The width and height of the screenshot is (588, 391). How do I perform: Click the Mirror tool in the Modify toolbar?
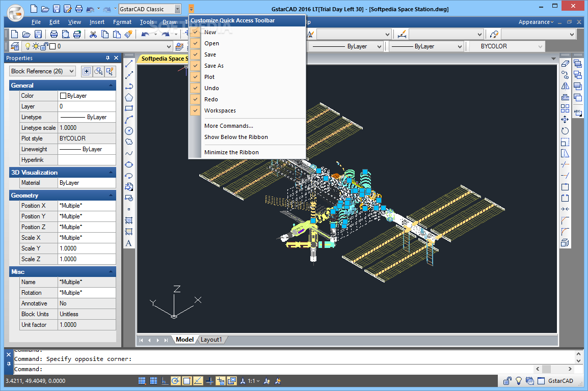[565, 86]
